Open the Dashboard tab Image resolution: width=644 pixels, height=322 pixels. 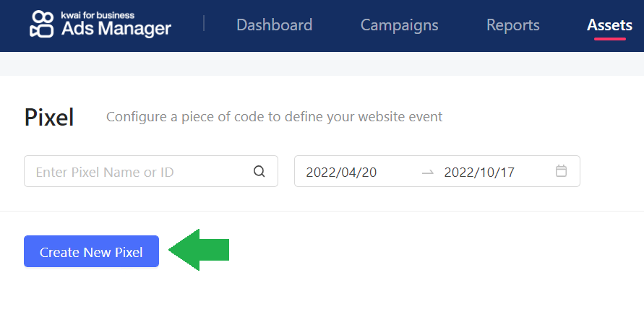click(274, 25)
